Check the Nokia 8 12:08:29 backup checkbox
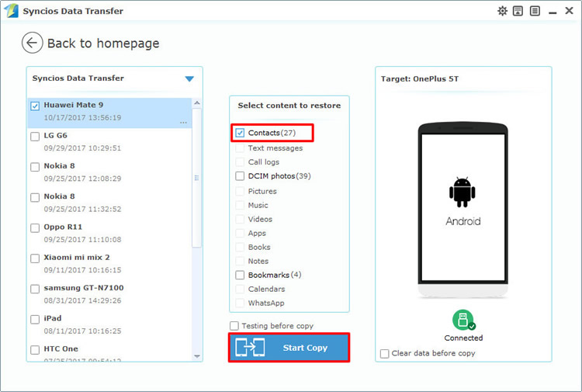This screenshot has height=392, width=582. pos(35,167)
